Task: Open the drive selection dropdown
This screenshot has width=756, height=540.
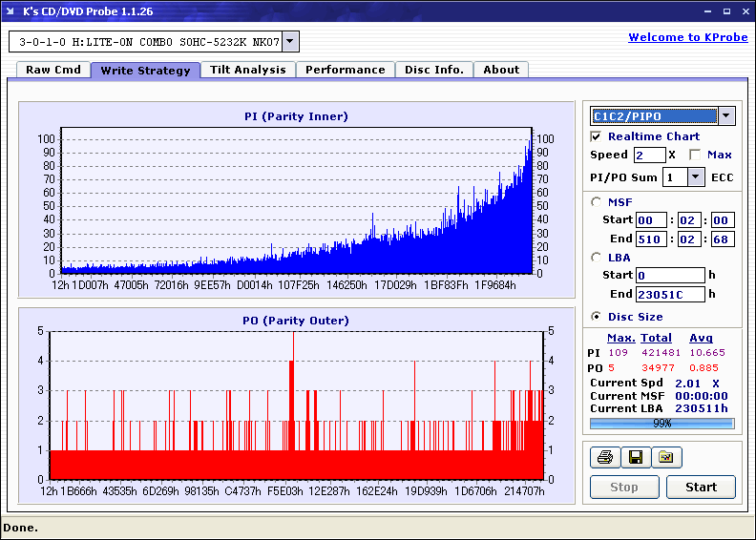Action: click(291, 42)
